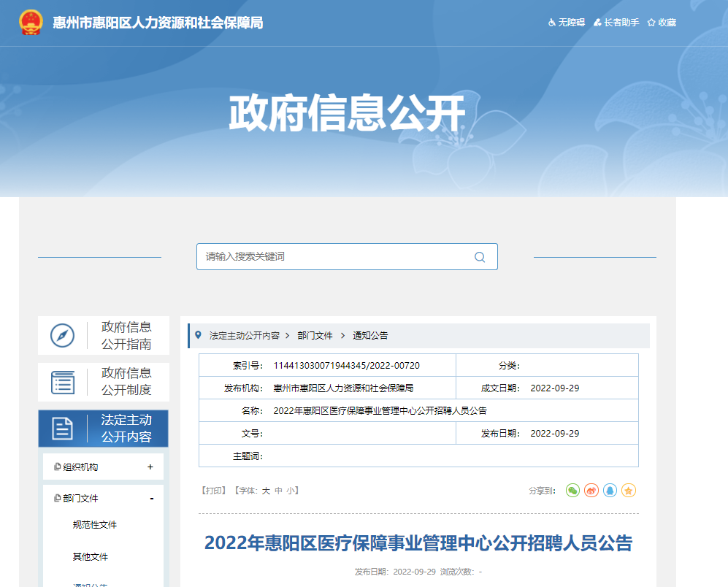The width and height of the screenshot is (728, 587).
Task: Share the article to WeChat
Action: [x=572, y=491]
